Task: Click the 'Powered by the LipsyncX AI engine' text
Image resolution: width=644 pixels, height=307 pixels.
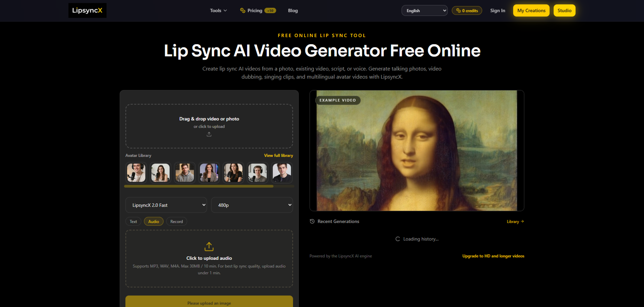Action: tap(340, 256)
